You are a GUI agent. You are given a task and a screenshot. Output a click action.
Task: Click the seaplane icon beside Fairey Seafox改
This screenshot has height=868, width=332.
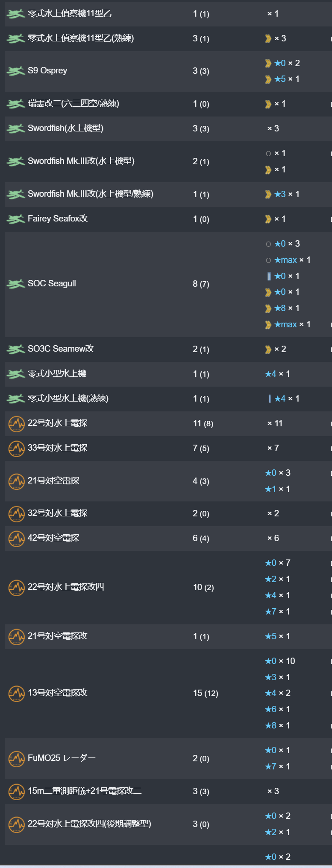coord(16,219)
